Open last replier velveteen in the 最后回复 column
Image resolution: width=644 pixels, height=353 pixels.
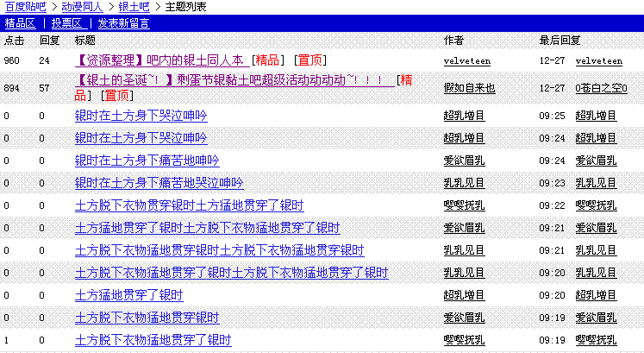599,61
